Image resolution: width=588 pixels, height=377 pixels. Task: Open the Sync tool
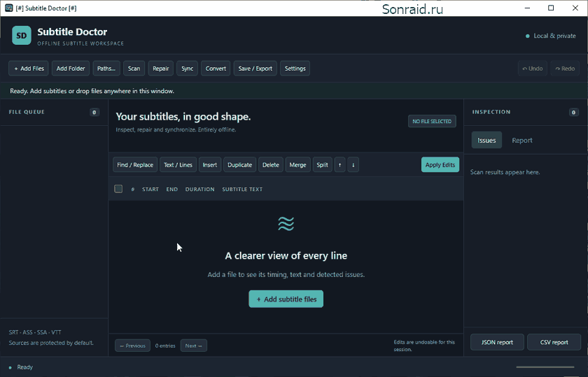point(187,69)
